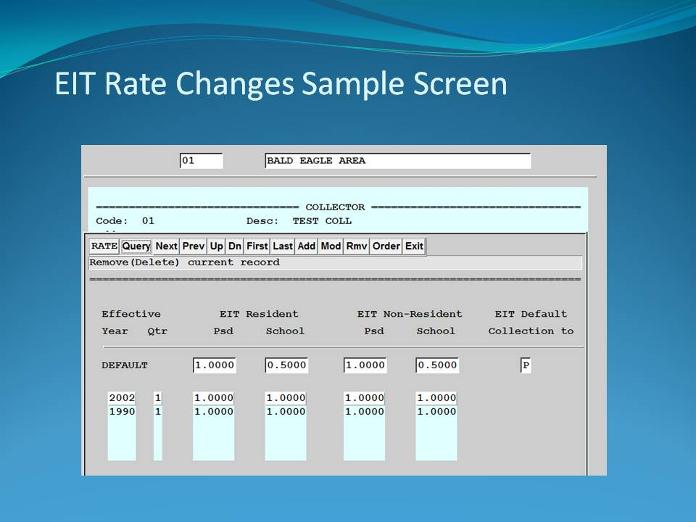The height and width of the screenshot is (522, 696).
Task: Click the Dn button
Action: pos(234,246)
